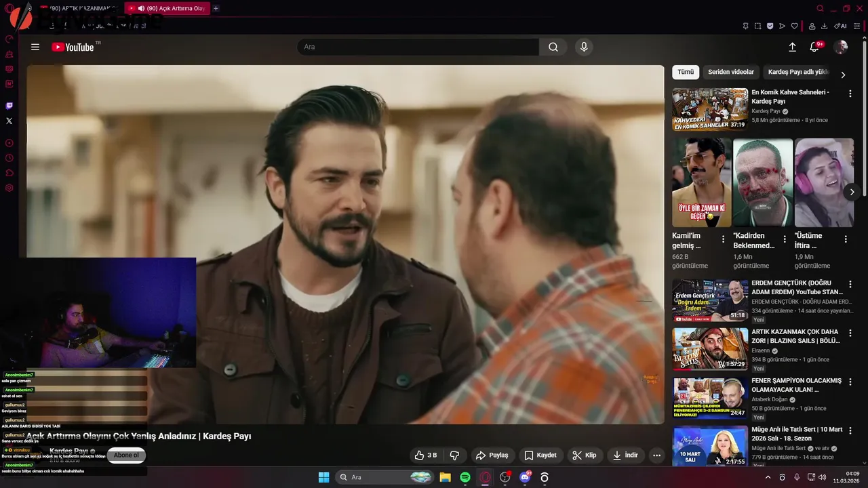The width and height of the screenshot is (868, 488).
Task: Switch to ARTIK KAZANMAK browser tab
Action: tap(80, 8)
